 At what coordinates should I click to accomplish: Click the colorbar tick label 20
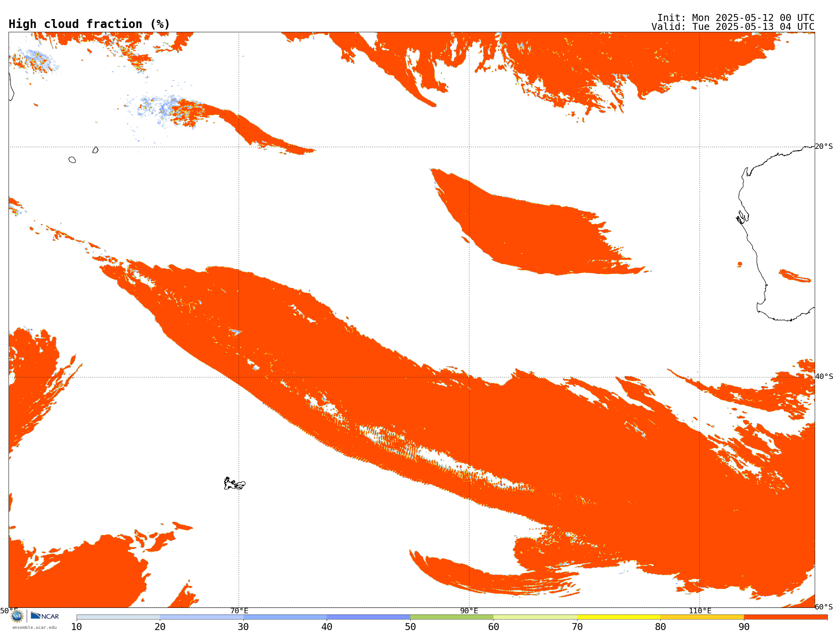(160, 627)
